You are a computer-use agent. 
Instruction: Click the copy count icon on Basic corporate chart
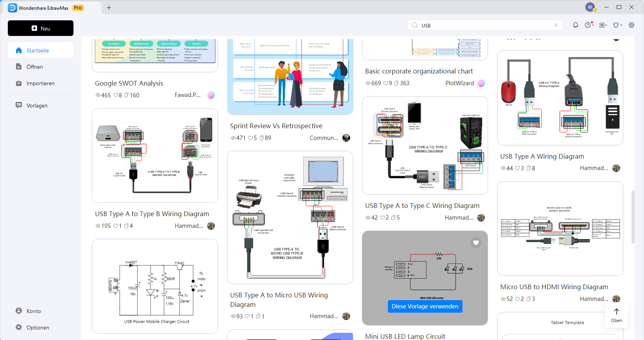click(396, 83)
